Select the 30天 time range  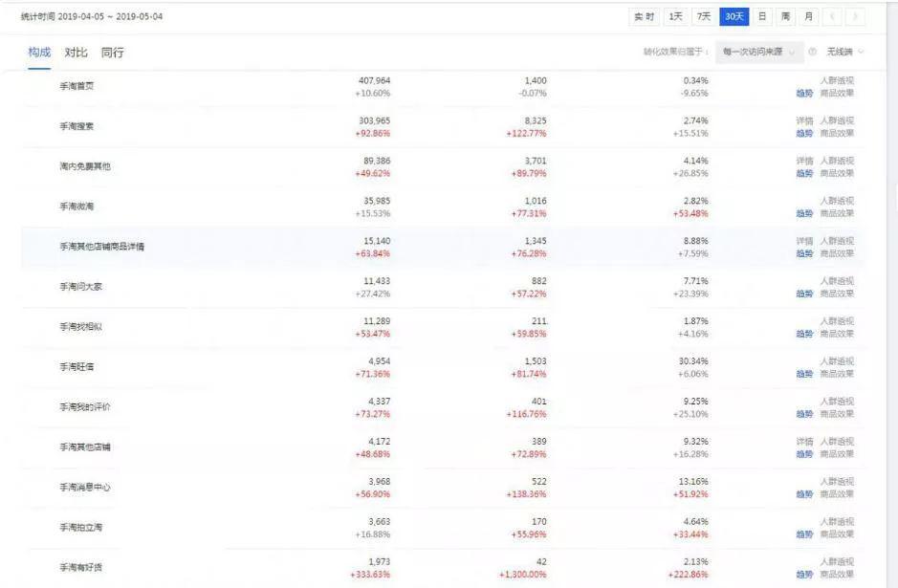click(734, 16)
